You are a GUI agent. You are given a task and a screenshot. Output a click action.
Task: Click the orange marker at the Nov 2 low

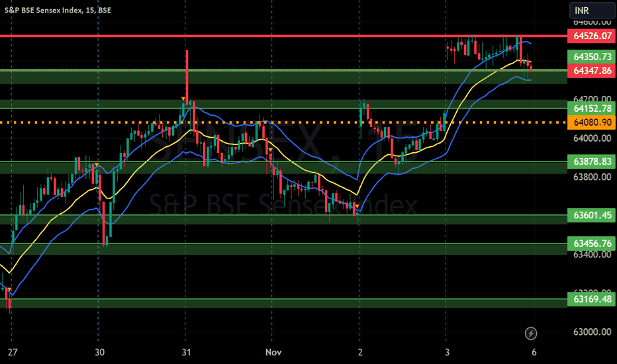[357, 206]
